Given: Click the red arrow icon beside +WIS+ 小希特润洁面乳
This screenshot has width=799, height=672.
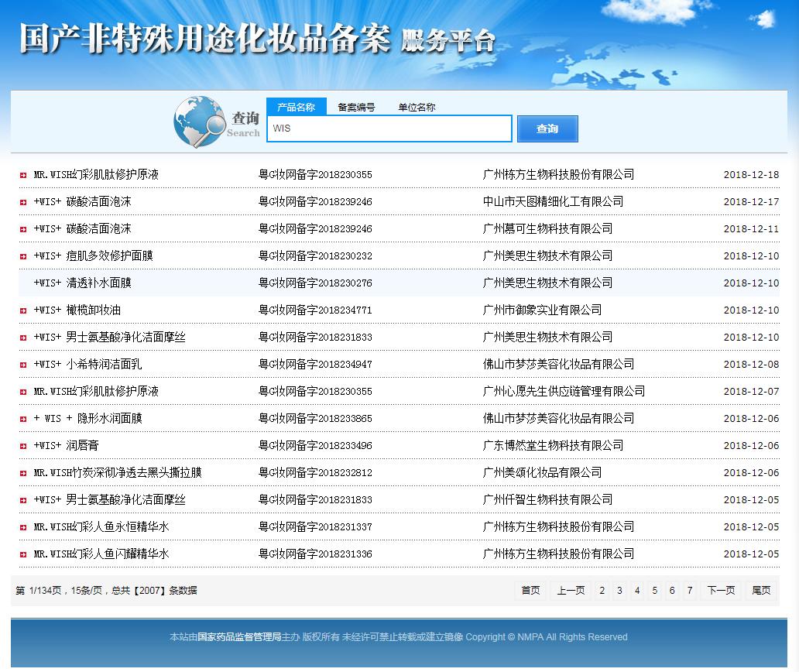Looking at the screenshot, I should coord(23,364).
